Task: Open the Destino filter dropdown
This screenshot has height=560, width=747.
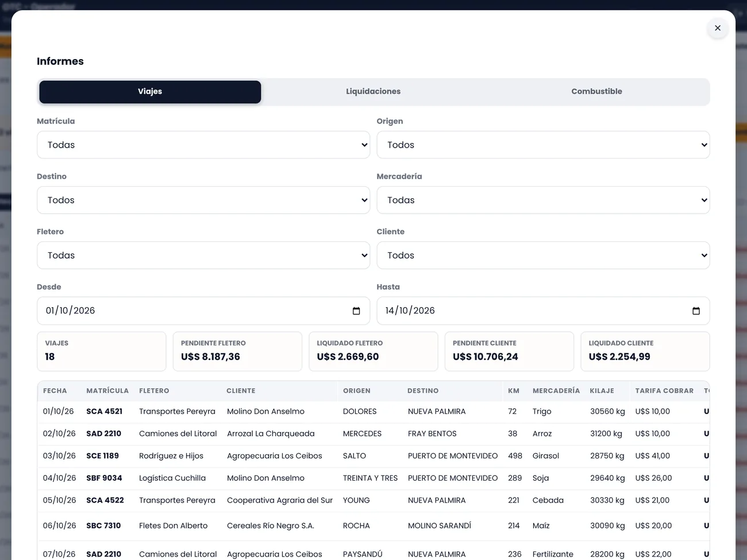Action: tap(203, 200)
